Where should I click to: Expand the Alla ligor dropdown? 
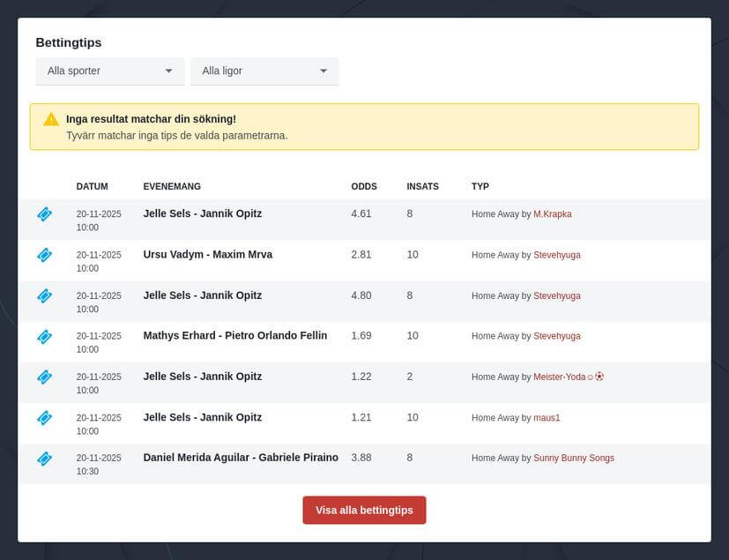264,71
